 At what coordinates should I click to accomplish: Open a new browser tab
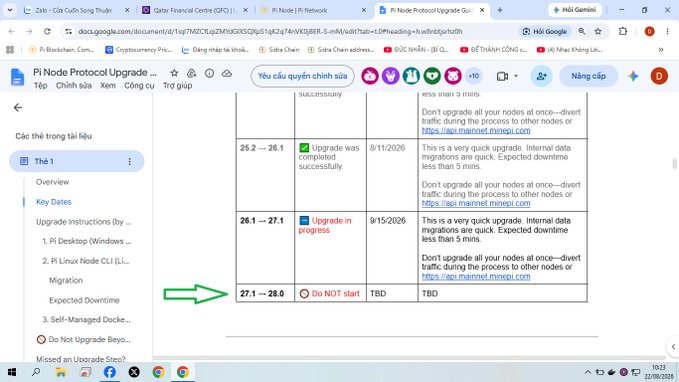point(500,10)
